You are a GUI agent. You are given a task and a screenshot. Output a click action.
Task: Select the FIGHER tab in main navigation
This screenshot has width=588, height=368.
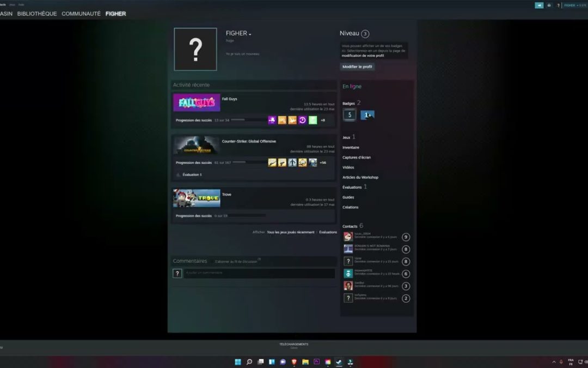115,14
